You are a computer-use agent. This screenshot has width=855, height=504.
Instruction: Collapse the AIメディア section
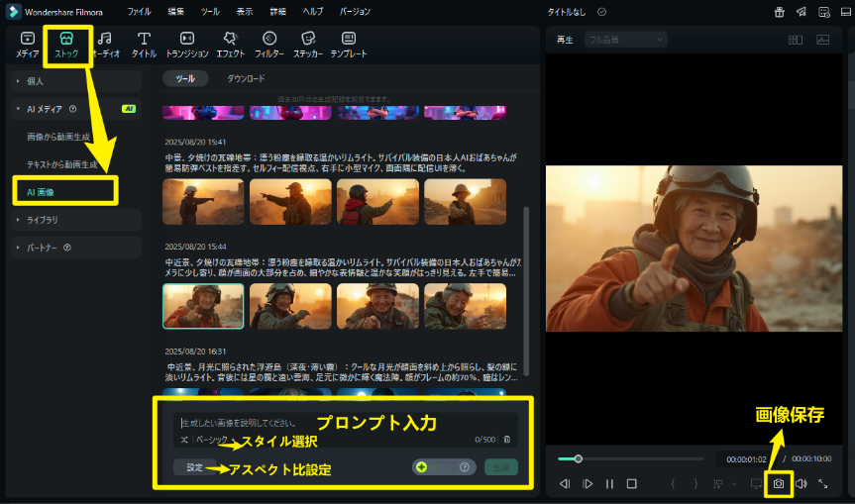click(x=76, y=109)
